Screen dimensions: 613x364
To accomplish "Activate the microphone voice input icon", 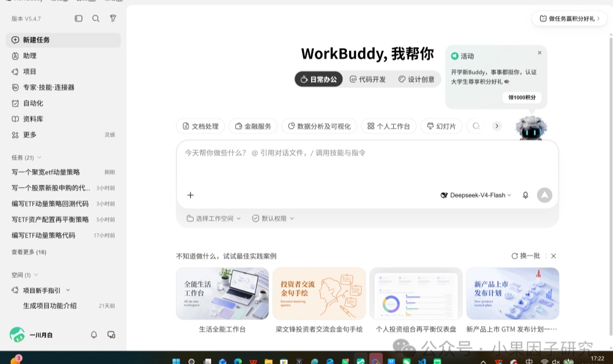I will (526, 195).
